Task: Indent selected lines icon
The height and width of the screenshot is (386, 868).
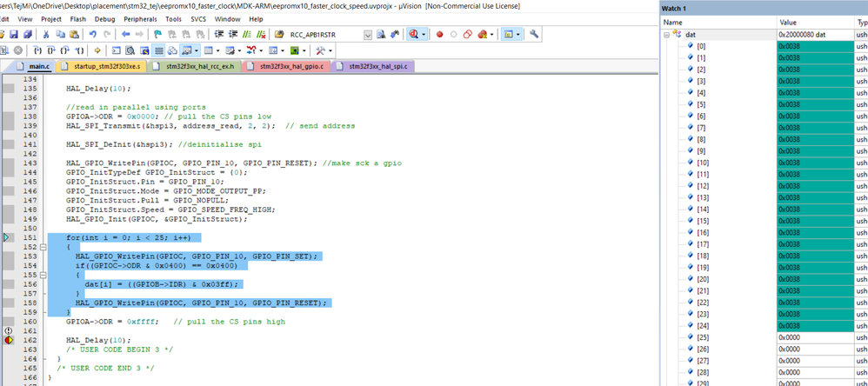Action: [219, 34]
